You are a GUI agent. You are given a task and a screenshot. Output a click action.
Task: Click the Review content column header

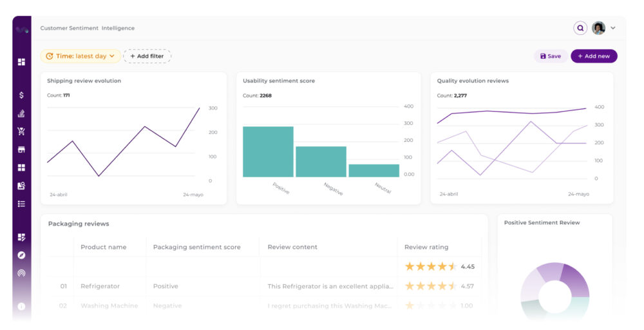click(292, 247)
